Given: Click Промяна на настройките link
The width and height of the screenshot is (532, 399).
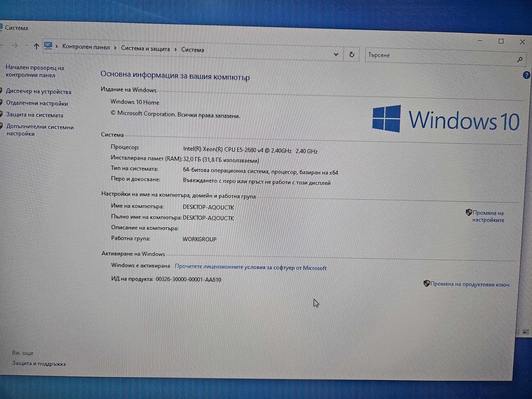Looking at the screenshot, I should tap(488, 216).
